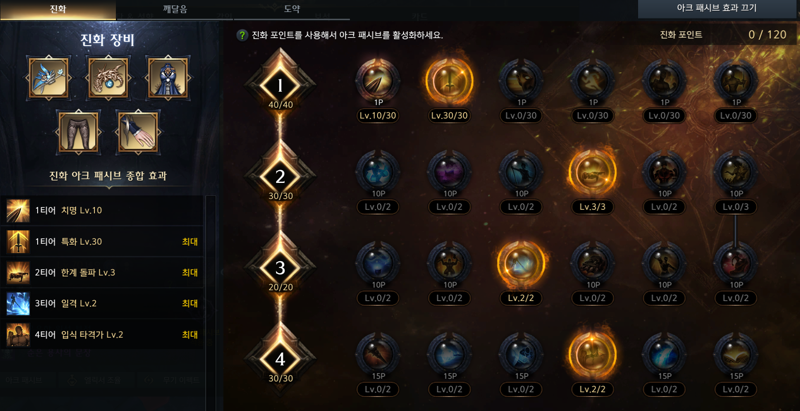Select the purple orb node in tier 2

coord(449,172)
